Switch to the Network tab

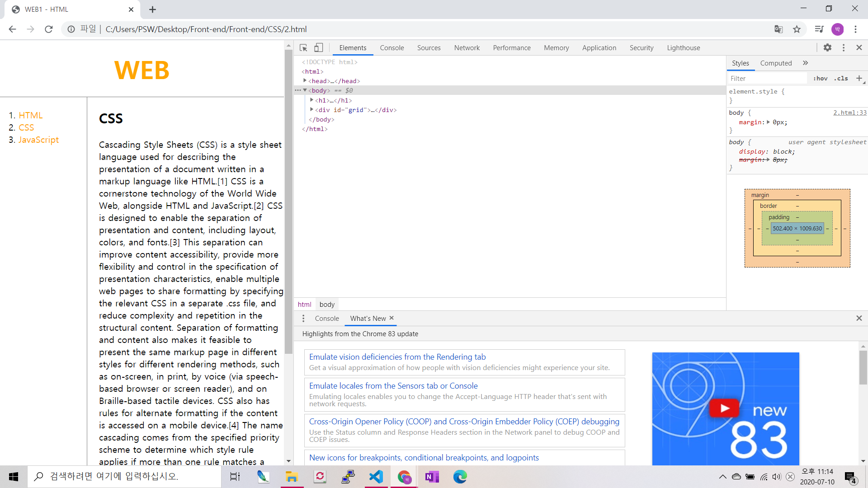pyautogui.click(x=467, y=48)
